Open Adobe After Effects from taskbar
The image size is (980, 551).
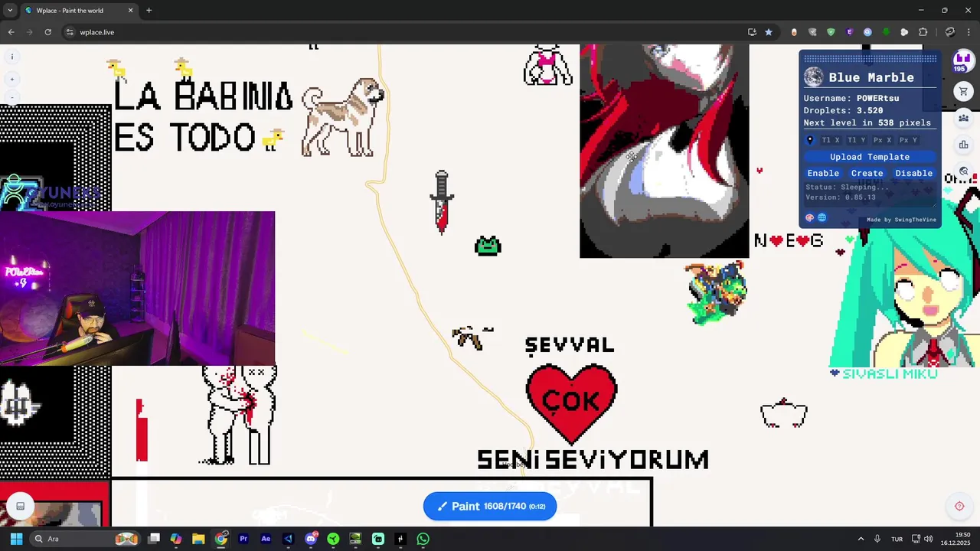266,539
